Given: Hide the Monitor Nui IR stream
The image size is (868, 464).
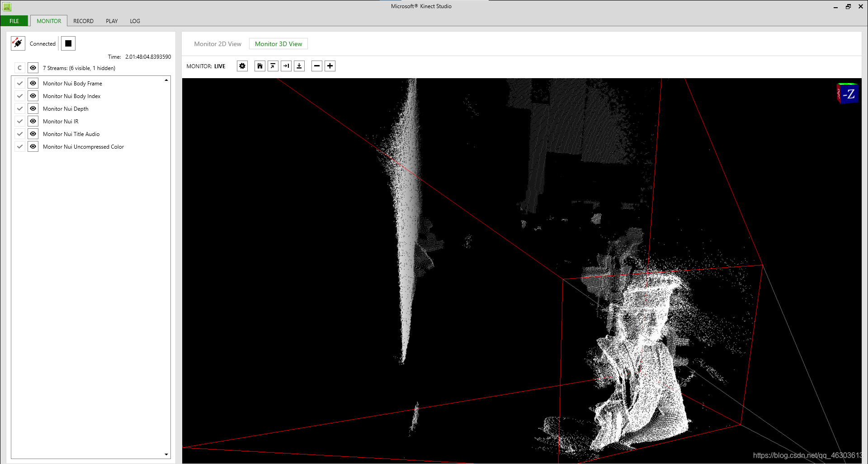Looking at the screenshot, I should (33, 121).
